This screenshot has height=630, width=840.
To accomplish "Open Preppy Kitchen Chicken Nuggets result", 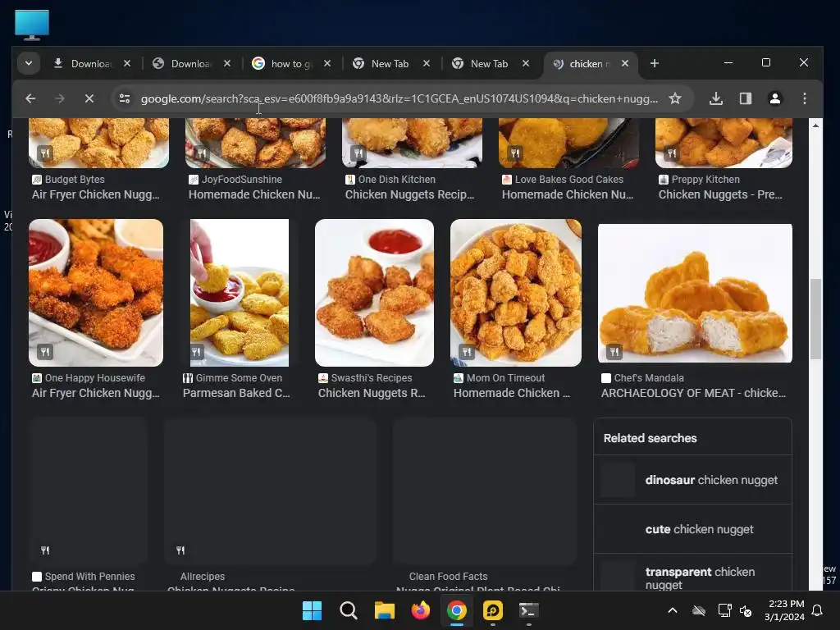I will (x=720, y=194).
